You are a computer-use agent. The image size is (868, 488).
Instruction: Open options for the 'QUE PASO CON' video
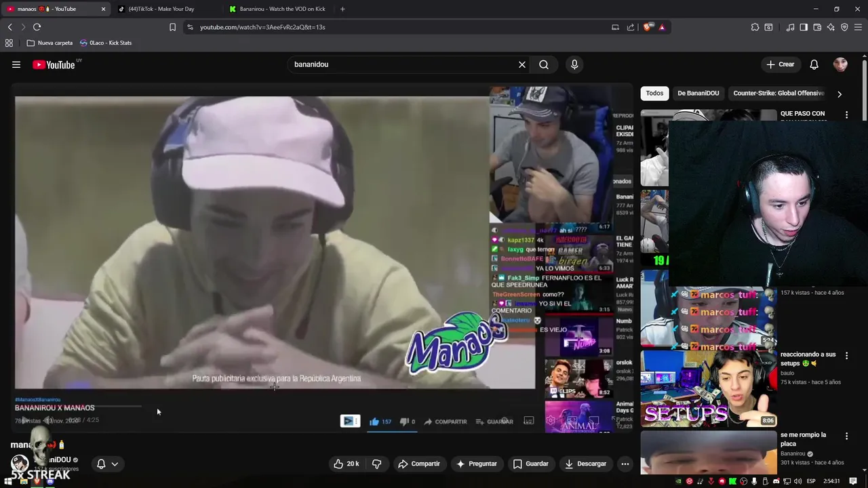tap(846, 115)
